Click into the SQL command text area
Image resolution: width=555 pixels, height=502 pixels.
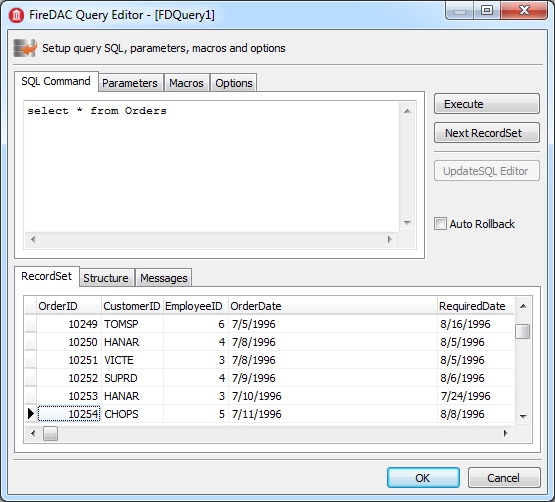212,166
